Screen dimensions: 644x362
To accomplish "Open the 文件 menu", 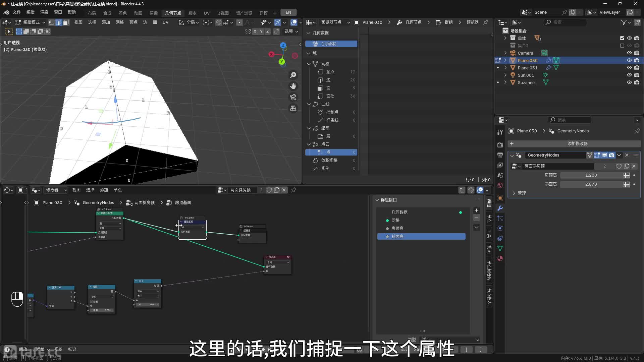I will (17, 12).
